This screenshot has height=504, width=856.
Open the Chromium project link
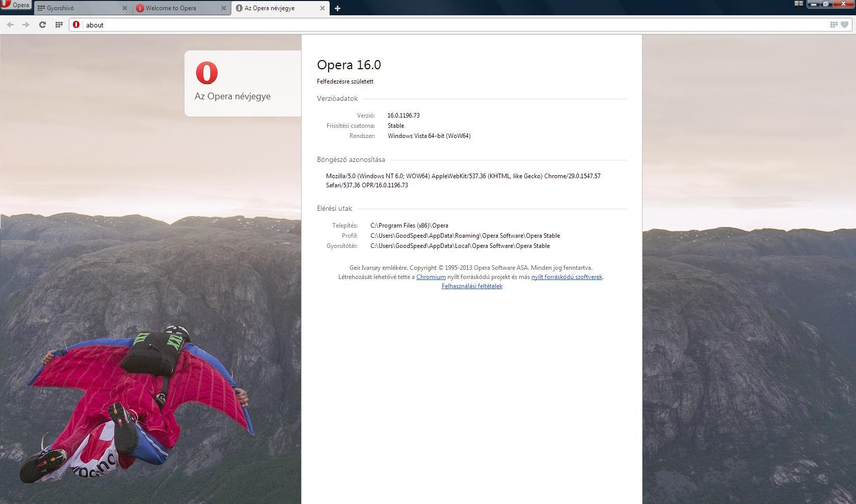[x=431, y=277]
